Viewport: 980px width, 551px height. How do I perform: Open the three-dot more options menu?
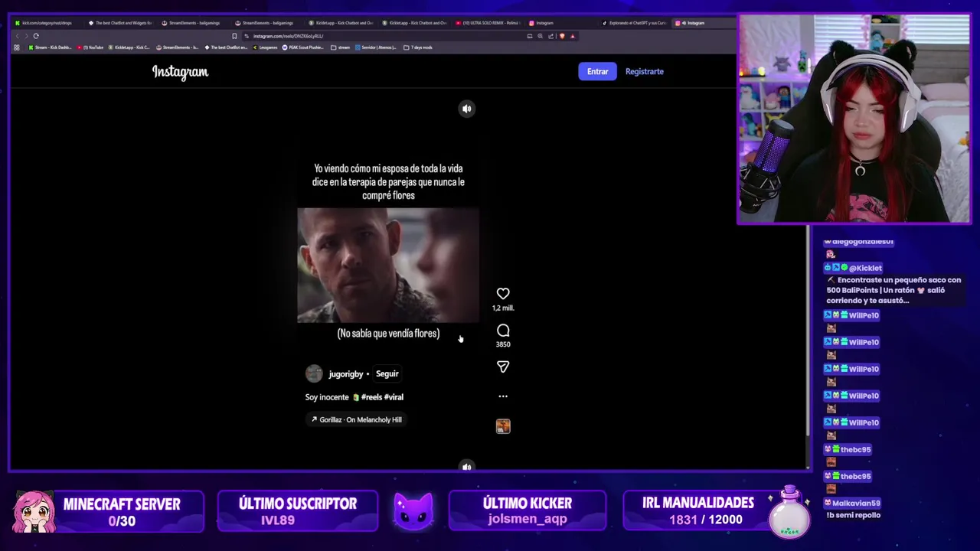coord(503,396)
